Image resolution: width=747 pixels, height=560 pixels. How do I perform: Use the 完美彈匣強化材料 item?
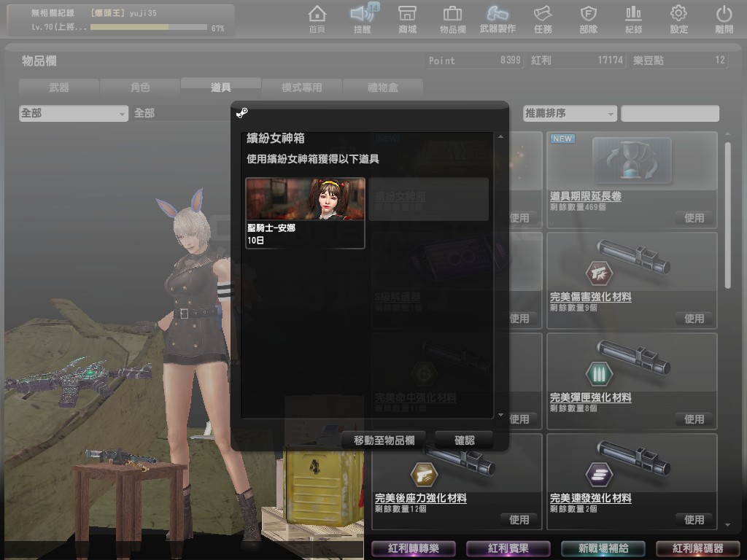(694, 419)
